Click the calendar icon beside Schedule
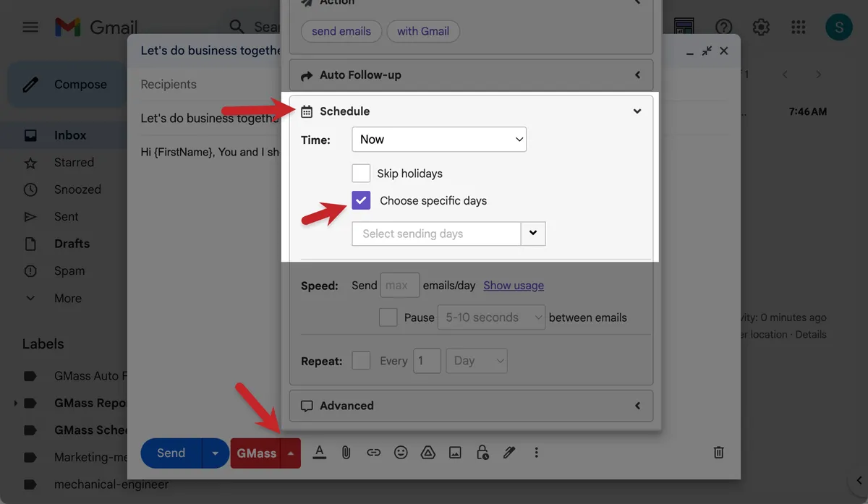This screenshot has width=868, height=504. [307, 111]
